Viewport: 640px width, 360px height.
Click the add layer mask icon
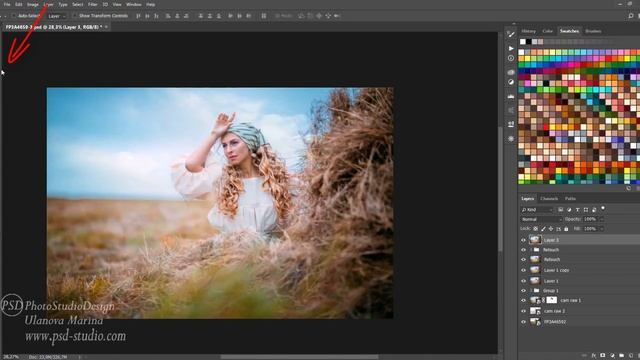pos(602,356)
